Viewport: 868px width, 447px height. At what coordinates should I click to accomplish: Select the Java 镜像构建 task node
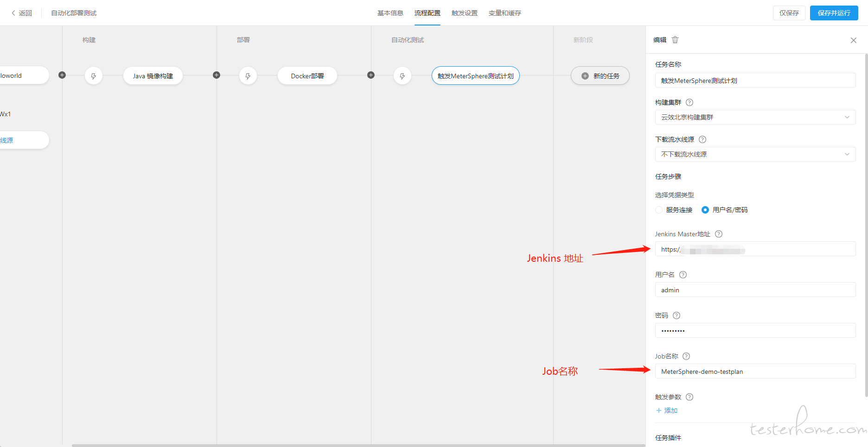click(x=153, y=76)
